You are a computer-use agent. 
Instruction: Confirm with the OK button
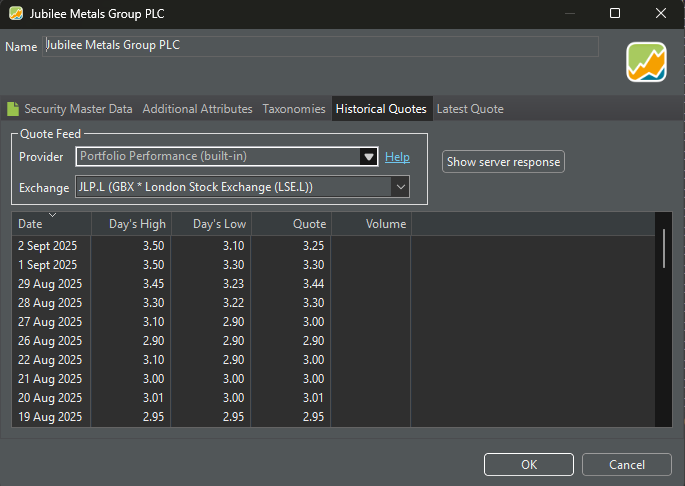click(x=529, y=464)
